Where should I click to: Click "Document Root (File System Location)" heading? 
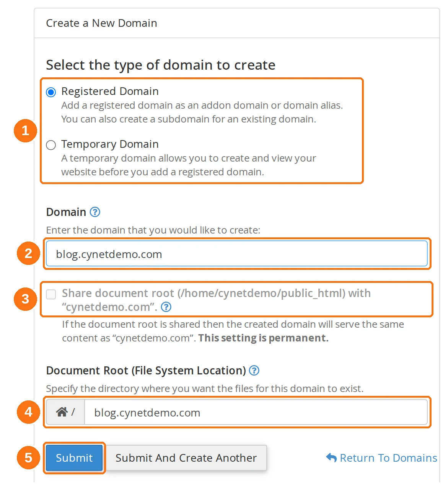coord(146,371)
